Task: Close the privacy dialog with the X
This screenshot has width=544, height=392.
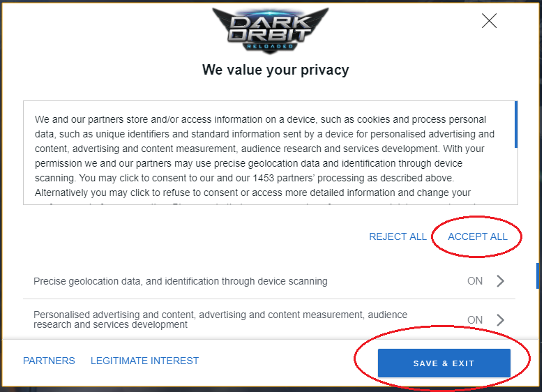Action: [489, 21]
